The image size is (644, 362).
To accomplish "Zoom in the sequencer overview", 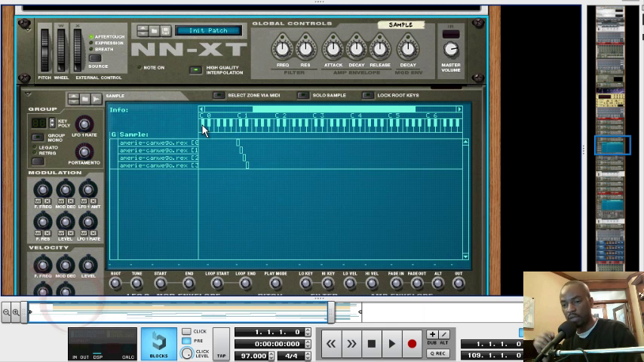I will click(x=16, y=312).
